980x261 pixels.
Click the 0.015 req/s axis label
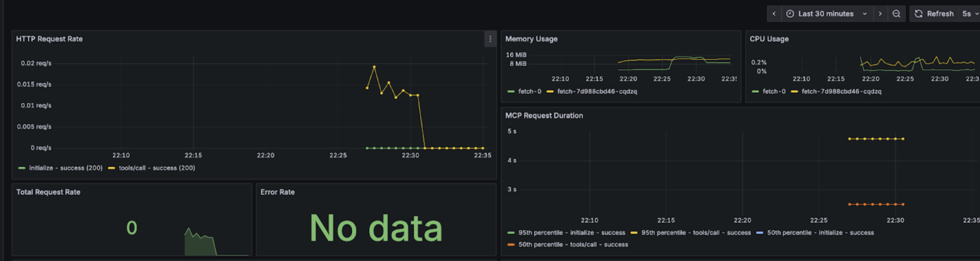click(x=34, y=85)
